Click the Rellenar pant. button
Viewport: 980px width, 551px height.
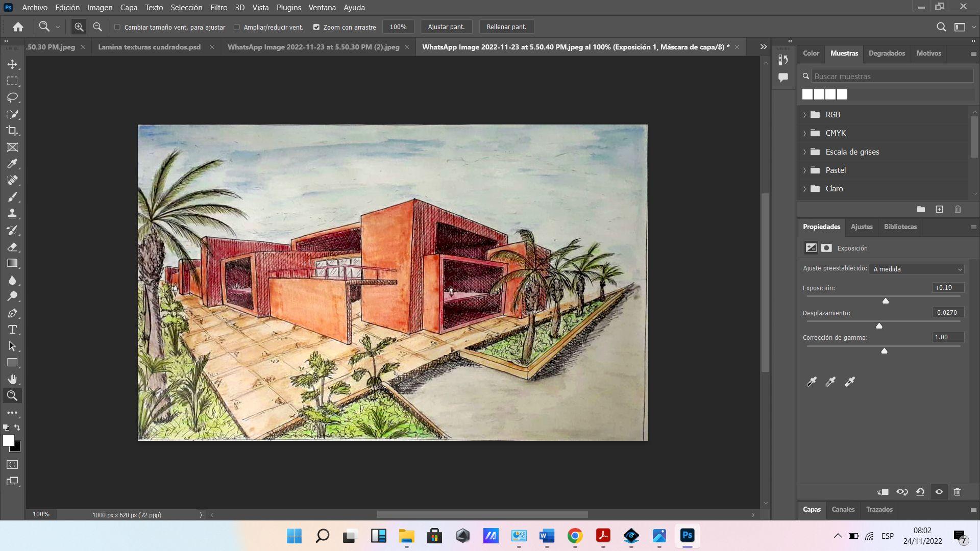506,27
